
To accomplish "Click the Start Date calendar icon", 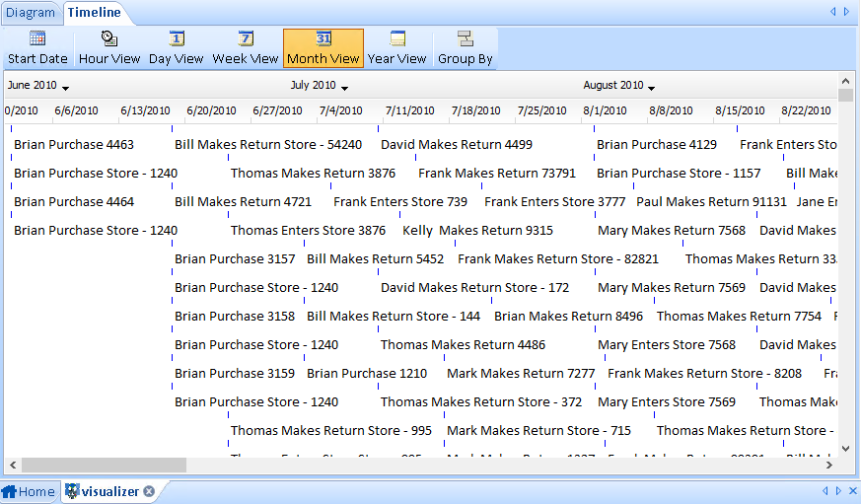I will click(x=37, y=39).
